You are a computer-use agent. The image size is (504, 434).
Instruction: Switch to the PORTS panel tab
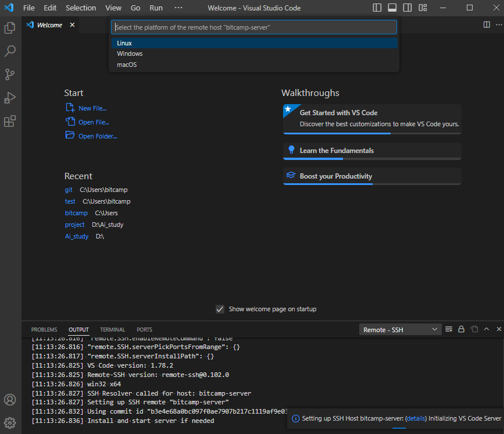tap(144, 330)
